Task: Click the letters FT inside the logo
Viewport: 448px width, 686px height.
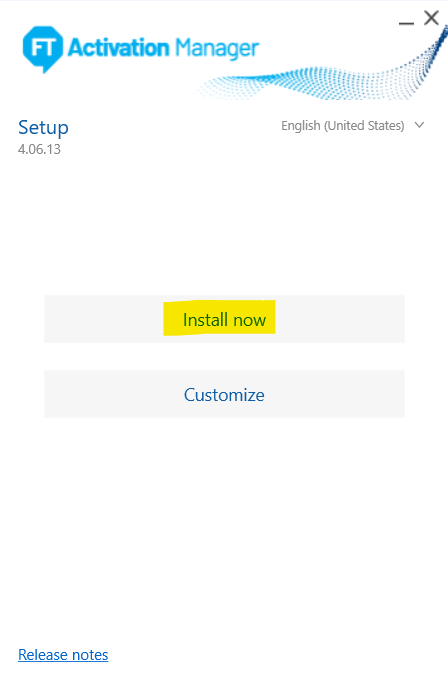Action: pos(43,47)
